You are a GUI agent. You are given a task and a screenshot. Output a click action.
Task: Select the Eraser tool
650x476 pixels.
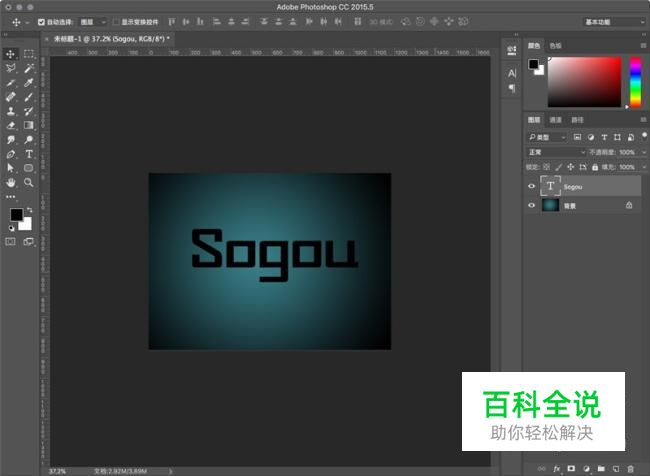click(10, 125)
